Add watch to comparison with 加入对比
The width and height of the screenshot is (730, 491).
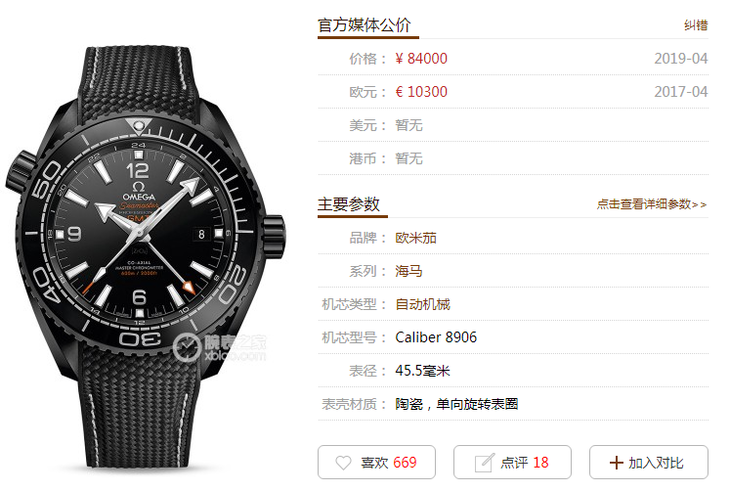point(649,462)
